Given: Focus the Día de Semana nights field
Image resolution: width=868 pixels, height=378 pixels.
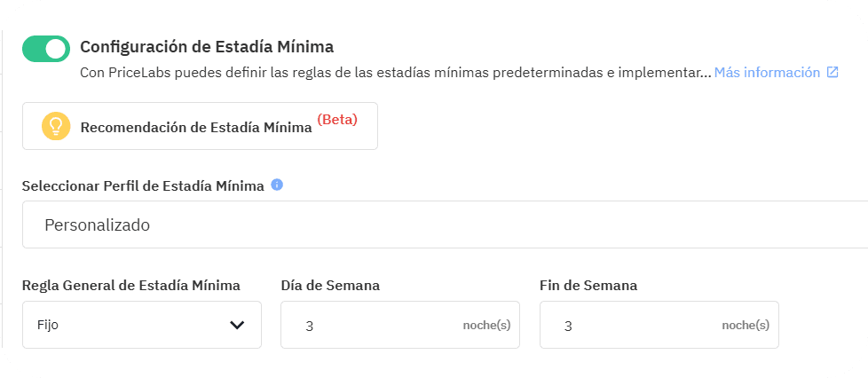Looking at the screenshot, I should pos(373,325).
